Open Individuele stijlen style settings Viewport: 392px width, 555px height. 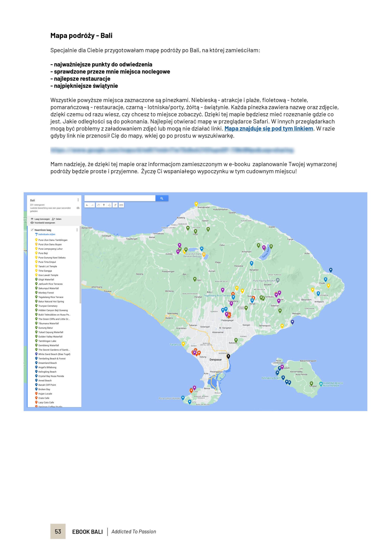(47, 235)
